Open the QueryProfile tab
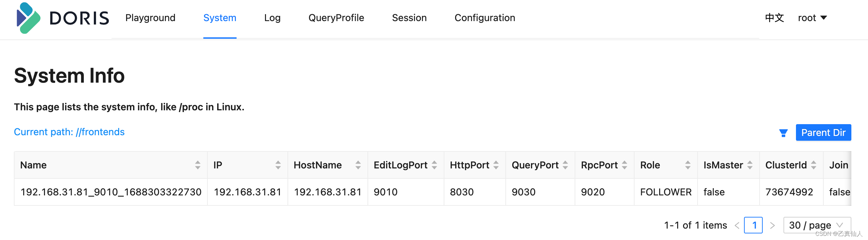 point(336,18)
